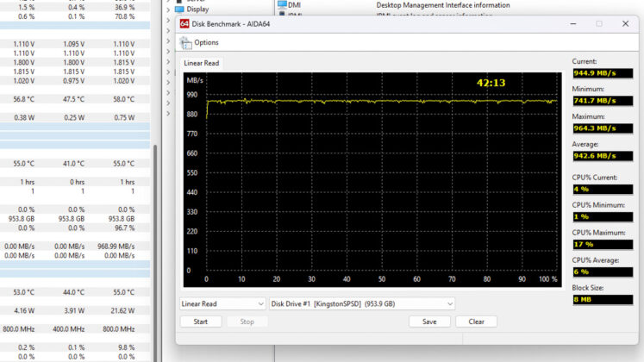Select the DMI item in AIDA64 list
This screenshot has height=362, width=644.
click(294, 5)
